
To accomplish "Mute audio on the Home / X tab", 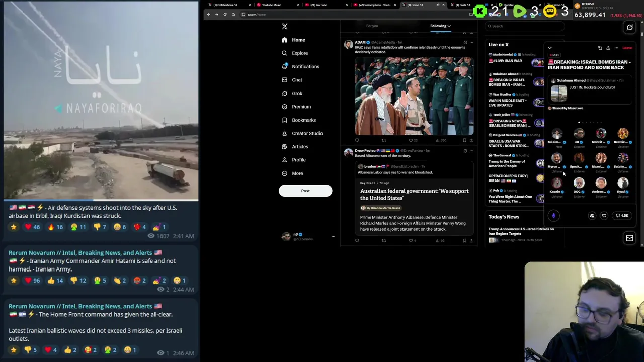I will [438, 5].
